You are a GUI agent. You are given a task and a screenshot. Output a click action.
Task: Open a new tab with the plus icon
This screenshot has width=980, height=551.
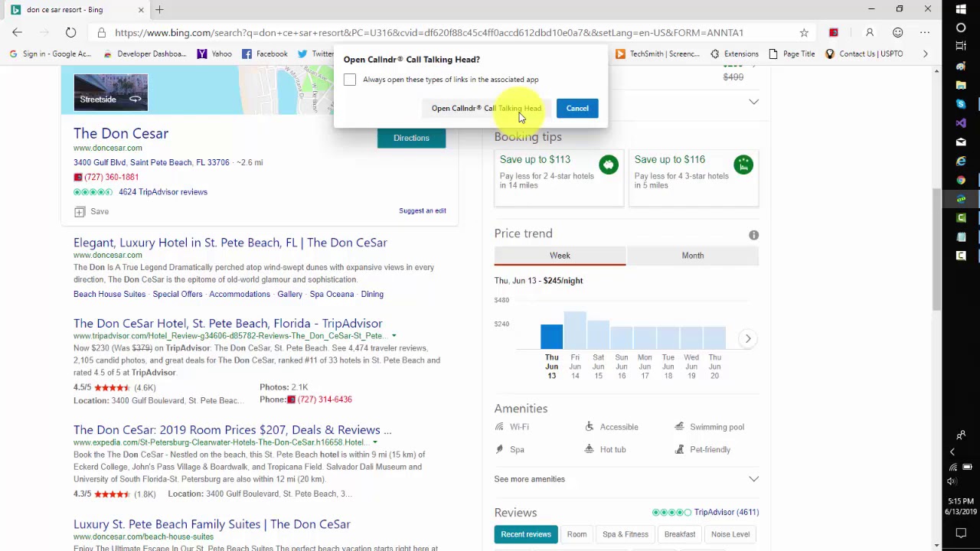pos(159,10)
